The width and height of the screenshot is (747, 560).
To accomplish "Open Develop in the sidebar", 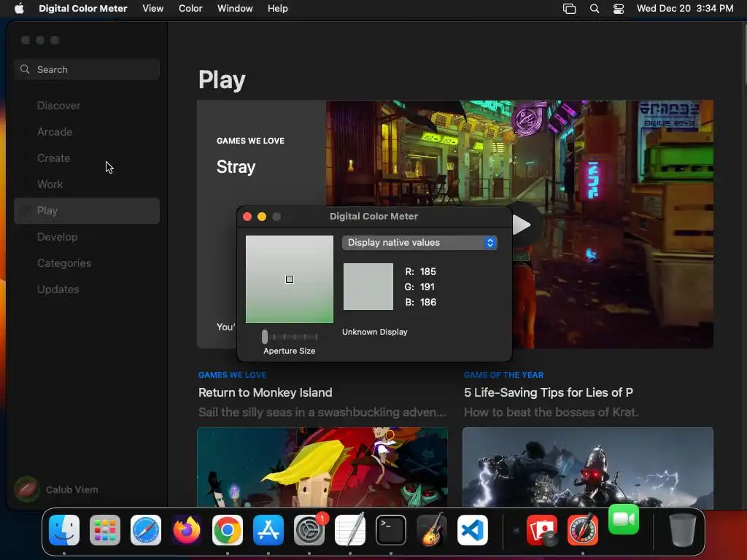I will [87, 237].
